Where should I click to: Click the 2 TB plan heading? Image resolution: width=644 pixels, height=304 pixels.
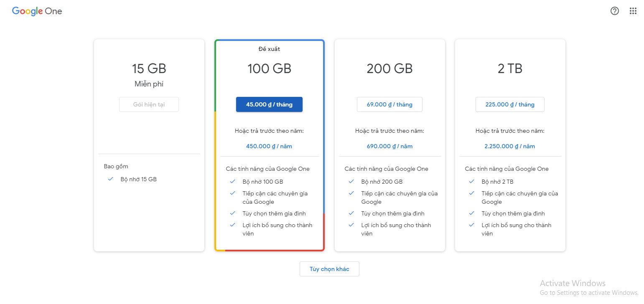510,68
